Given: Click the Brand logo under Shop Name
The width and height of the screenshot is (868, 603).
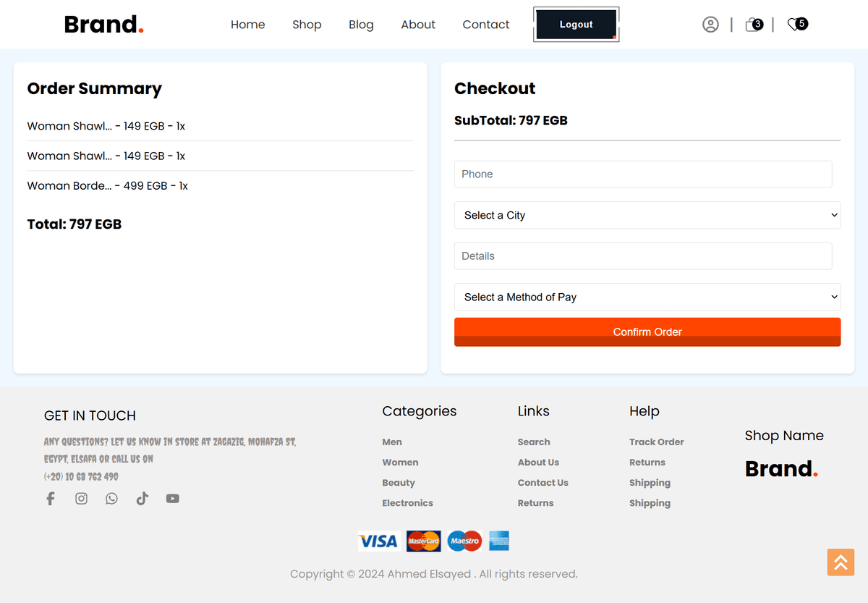Looking at the screenshot, I should tap(781, 469).
